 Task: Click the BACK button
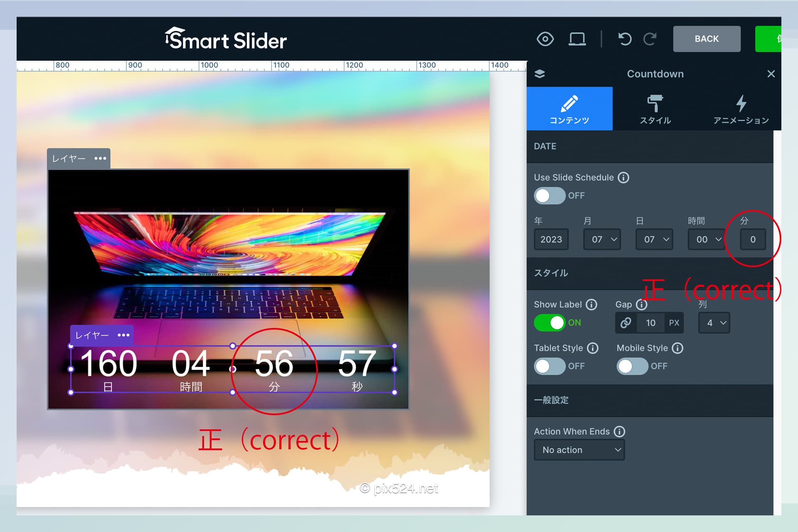click(706, 39)
